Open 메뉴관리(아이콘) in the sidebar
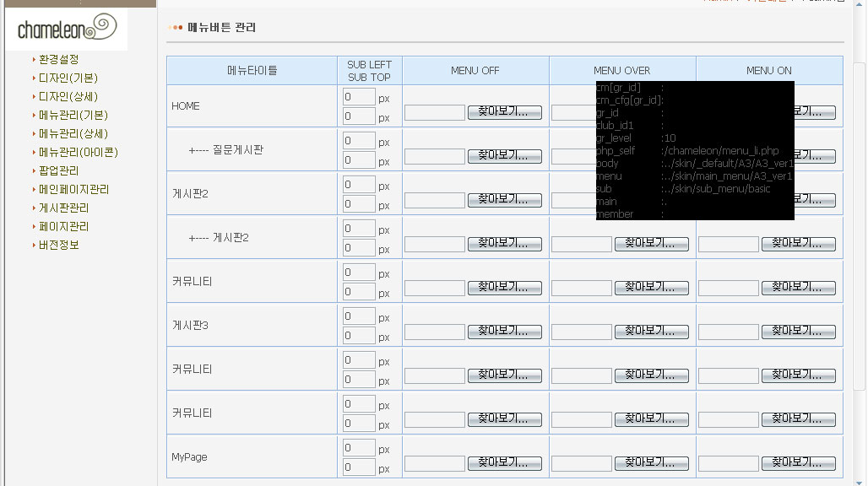The height and width of the screenshot is (486, 868). click(78, 152)
